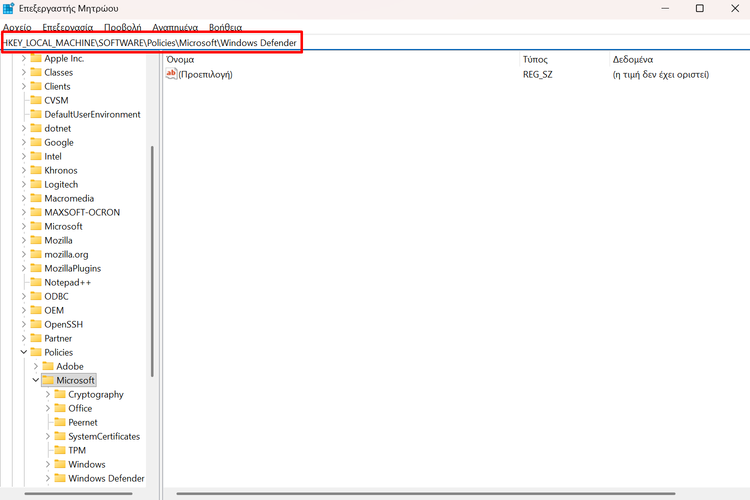This screenshot has width=750, height=500.
Task: Select the REG_SZ string value icon
Action: pyautogui.click(x=171, y=74)
